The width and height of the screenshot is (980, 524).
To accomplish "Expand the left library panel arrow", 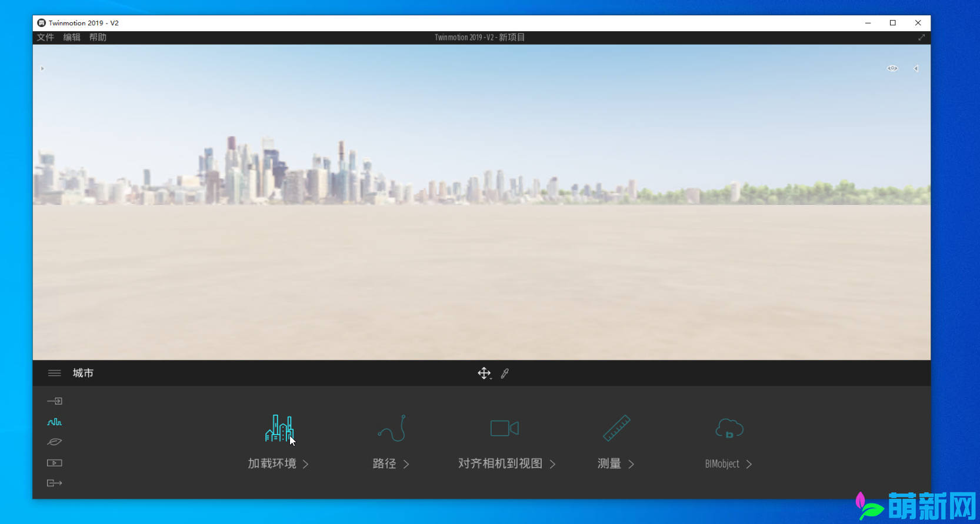I will point(42,68).
